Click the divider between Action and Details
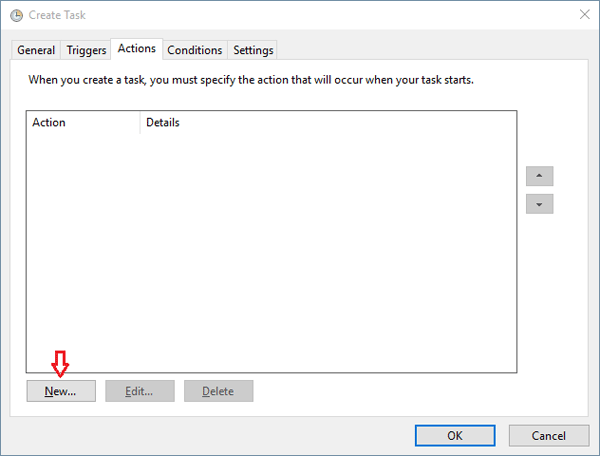600x456 pixels. (x=140, y=123)
